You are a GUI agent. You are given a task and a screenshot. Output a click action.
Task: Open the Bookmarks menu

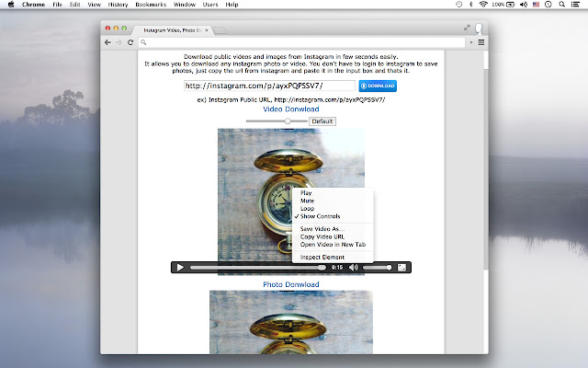151,5
